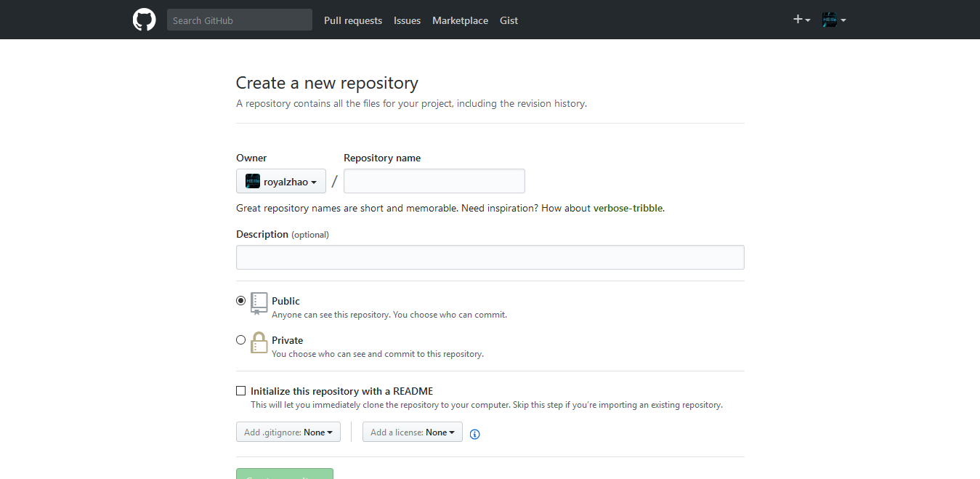Open the Gist link in header

tap(509, 20)
